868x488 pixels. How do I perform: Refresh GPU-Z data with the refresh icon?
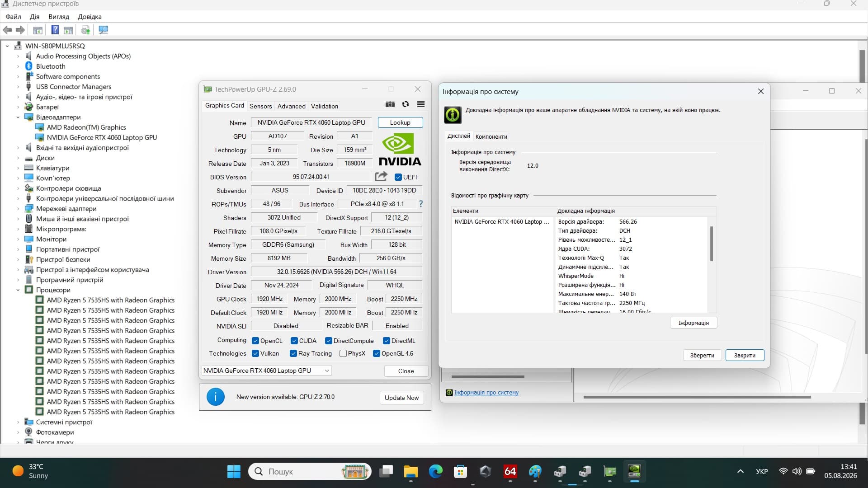point(406,104)
